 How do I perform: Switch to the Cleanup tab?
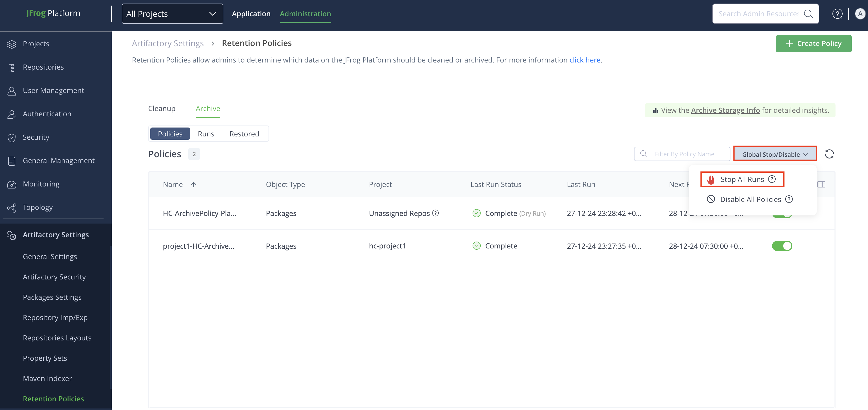pos(162,108)
